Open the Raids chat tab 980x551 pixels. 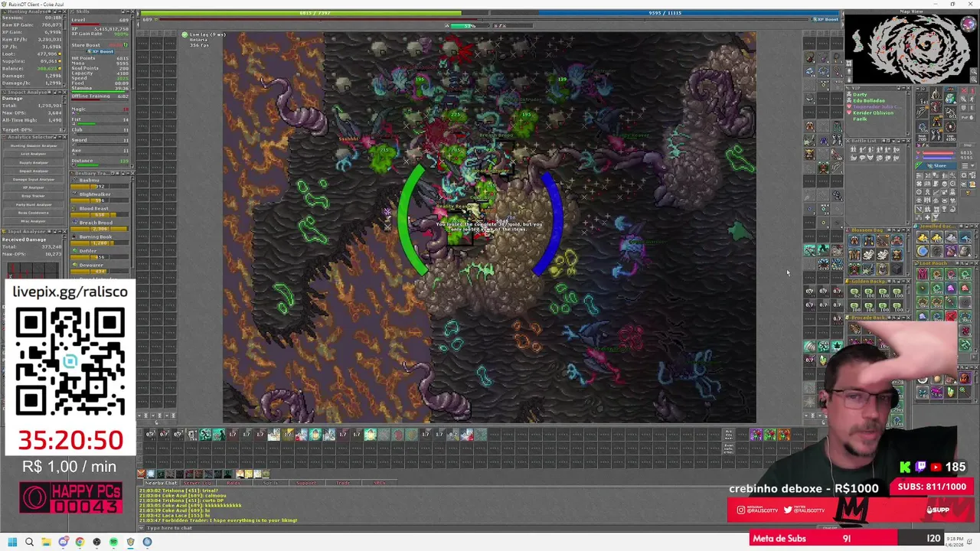point(234,483)
